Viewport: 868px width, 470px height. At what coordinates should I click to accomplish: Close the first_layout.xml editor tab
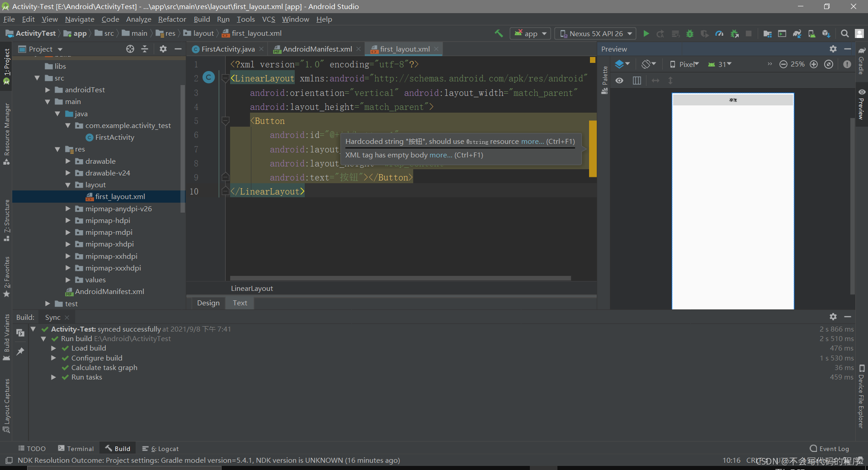pos(436,49)
